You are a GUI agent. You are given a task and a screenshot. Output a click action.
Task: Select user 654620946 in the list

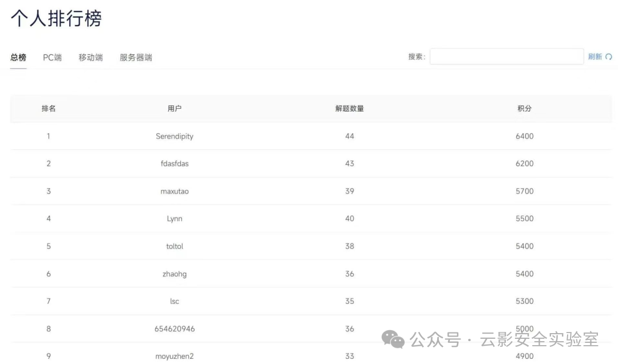click(x=175, y=329)
